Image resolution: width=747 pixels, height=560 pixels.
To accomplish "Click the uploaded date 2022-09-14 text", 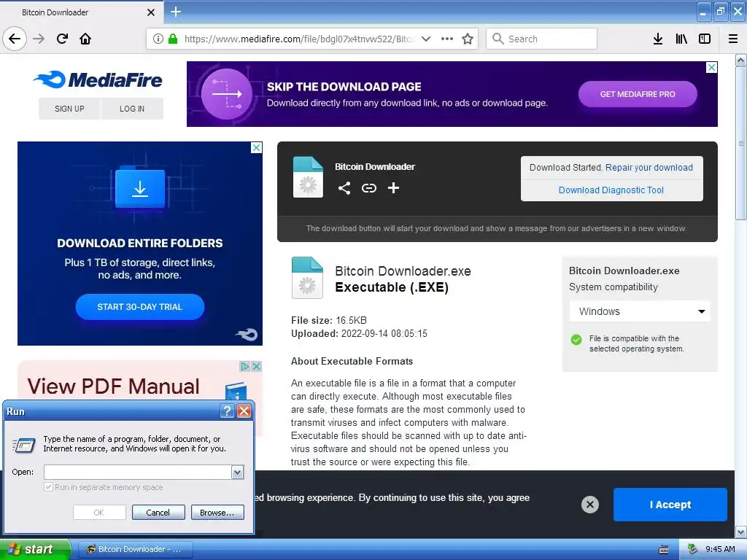I will coord(359,333).
